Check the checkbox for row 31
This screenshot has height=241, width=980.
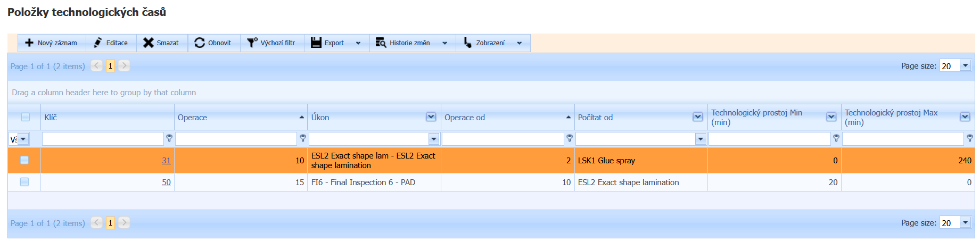[x=24, y=160]
